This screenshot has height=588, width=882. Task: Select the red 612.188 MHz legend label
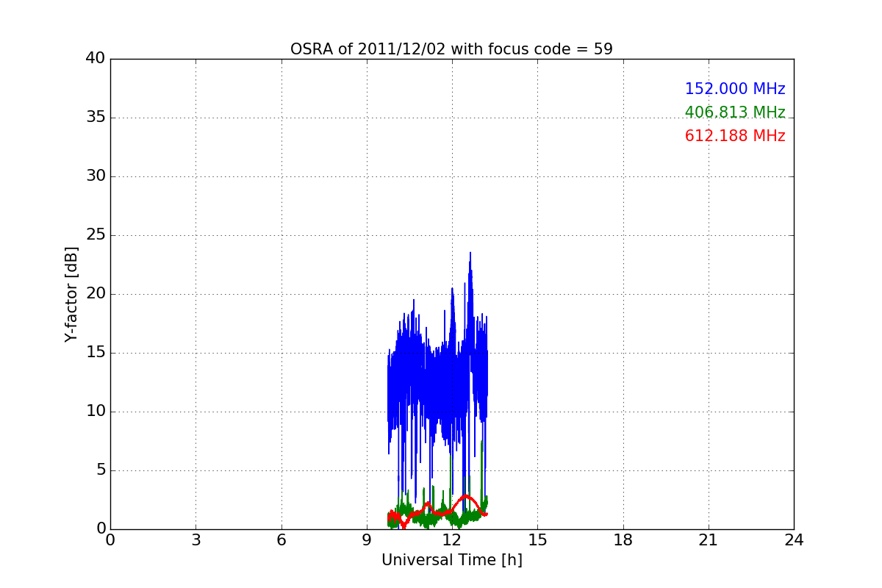pyautogui.click(x=735, y=136)
